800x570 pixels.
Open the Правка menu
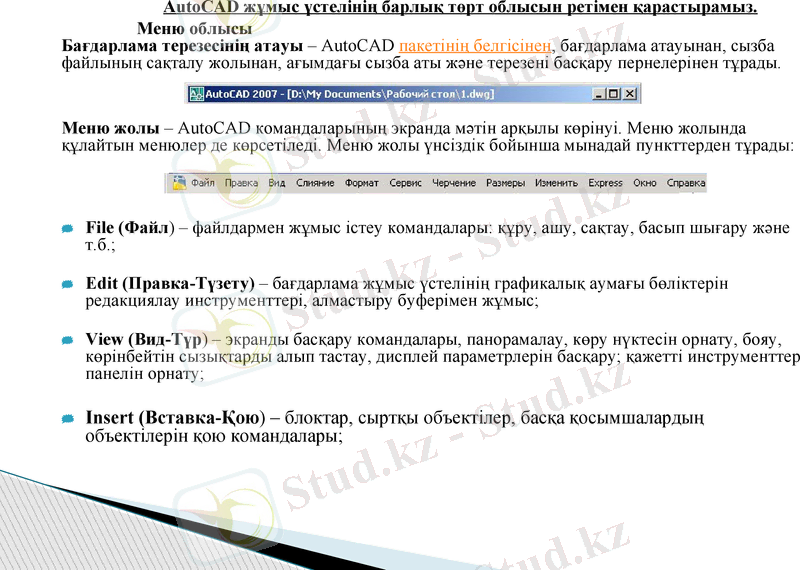[x=241, y=183]
